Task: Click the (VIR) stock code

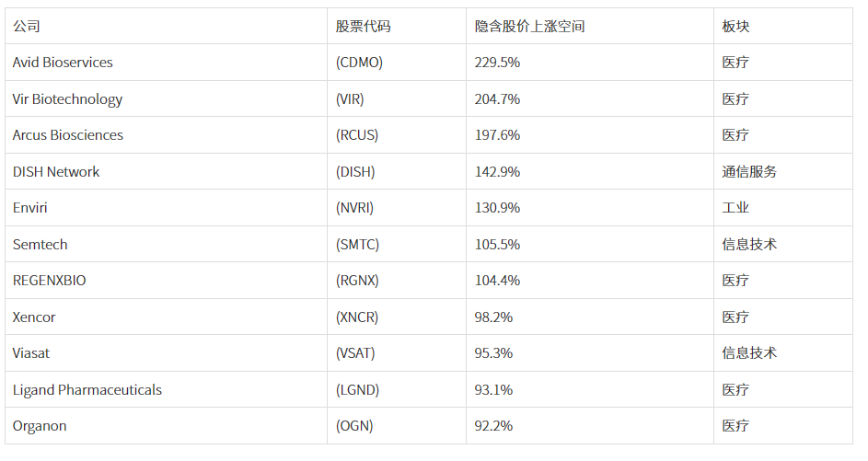Action: (x=350, y=99)
